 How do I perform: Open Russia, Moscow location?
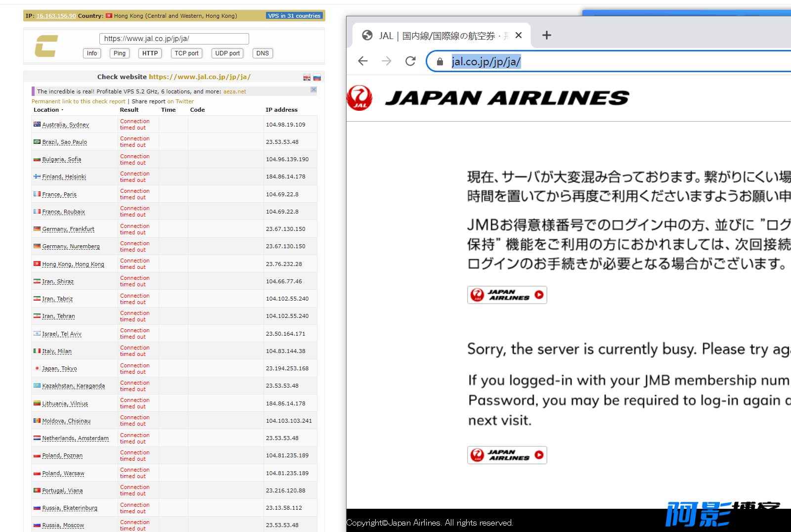coord(63,525)
